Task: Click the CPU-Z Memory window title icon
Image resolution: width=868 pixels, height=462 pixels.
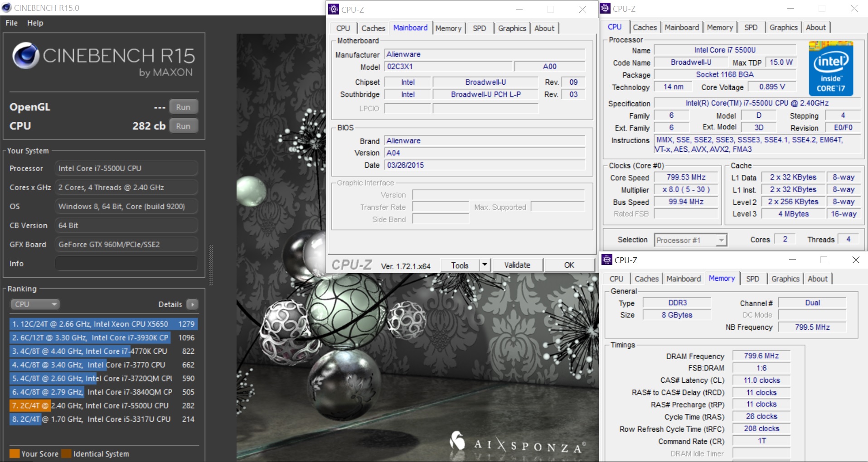Action: 606,260
